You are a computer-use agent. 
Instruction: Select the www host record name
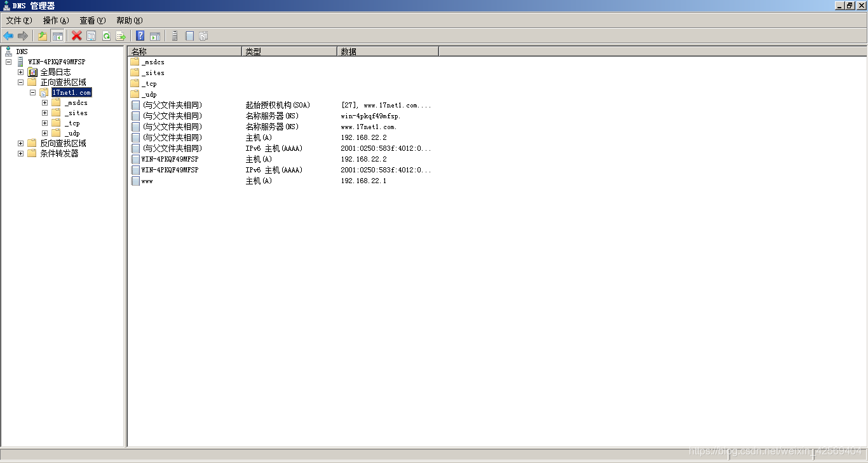point(147,181)
